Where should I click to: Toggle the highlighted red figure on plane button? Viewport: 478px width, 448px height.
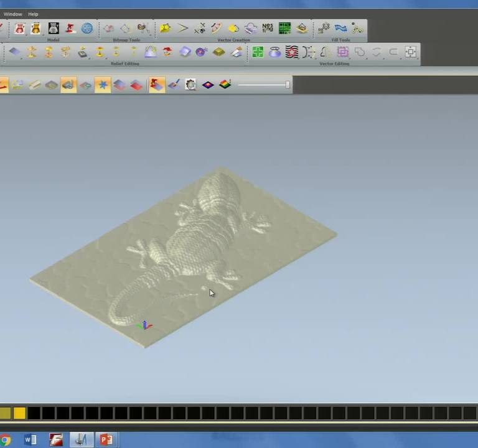click(156, 85)
